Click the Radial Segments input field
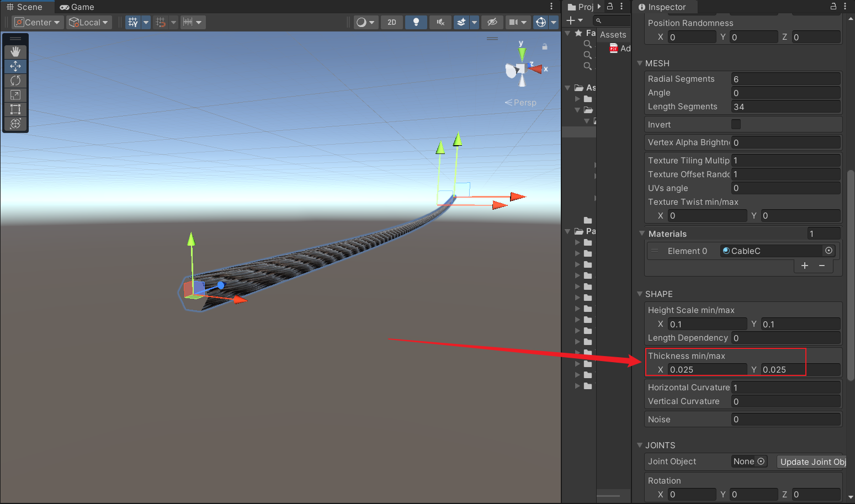The width and height of the screenshot is (855, 504). (x=785, y=79)
